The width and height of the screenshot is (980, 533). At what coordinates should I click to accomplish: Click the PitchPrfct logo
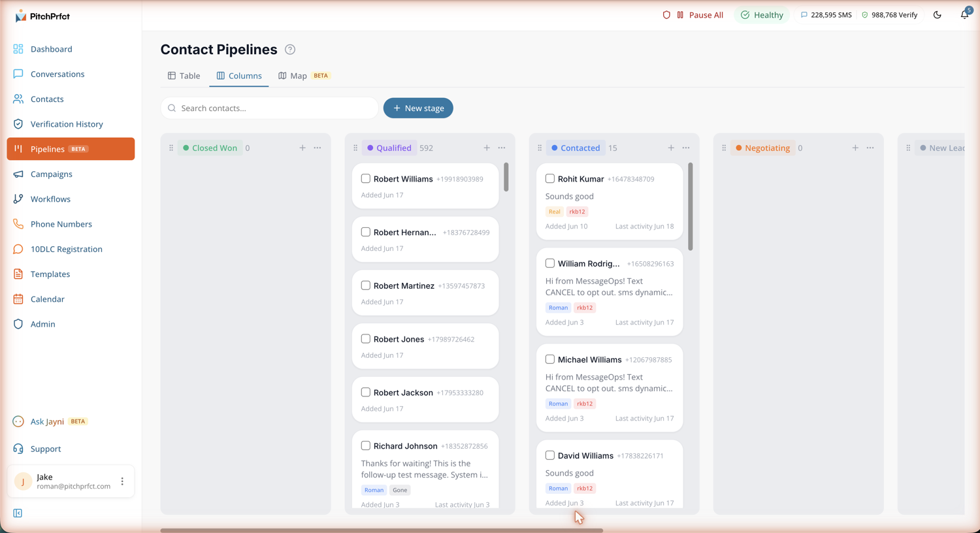[42, 16]
